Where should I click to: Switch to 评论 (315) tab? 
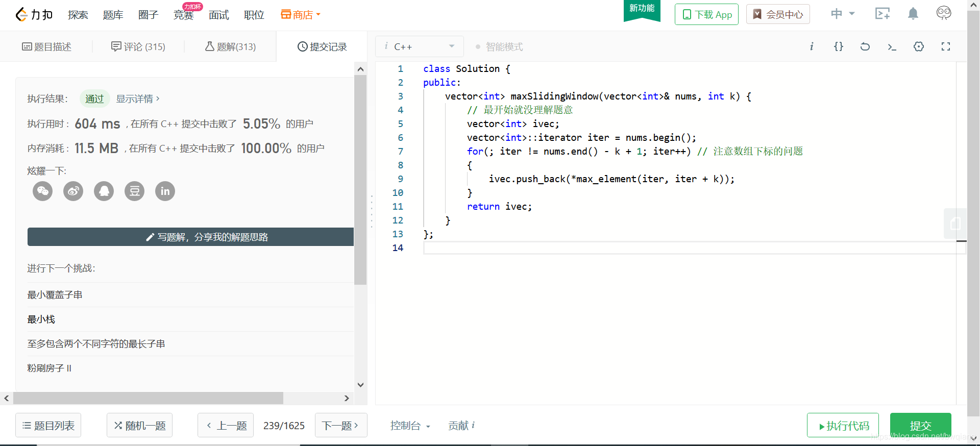(x=138, y=47)
